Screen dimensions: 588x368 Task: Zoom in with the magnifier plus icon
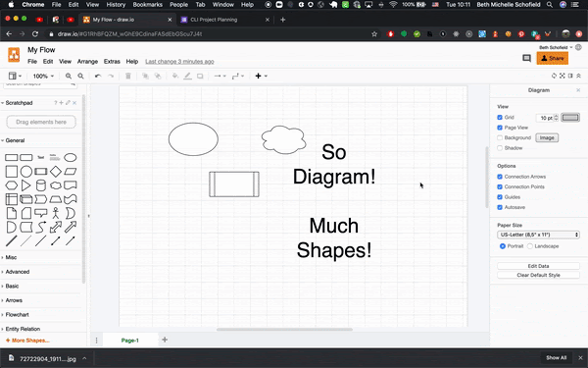pos(69,76)
